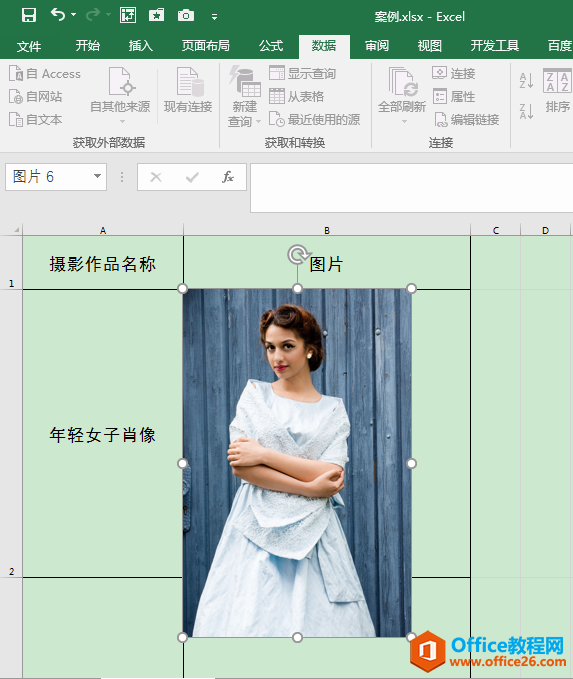Click the picture rotation handle above image
The height and width of the screenshot is (679, 573).
click(x=298, y=255)
